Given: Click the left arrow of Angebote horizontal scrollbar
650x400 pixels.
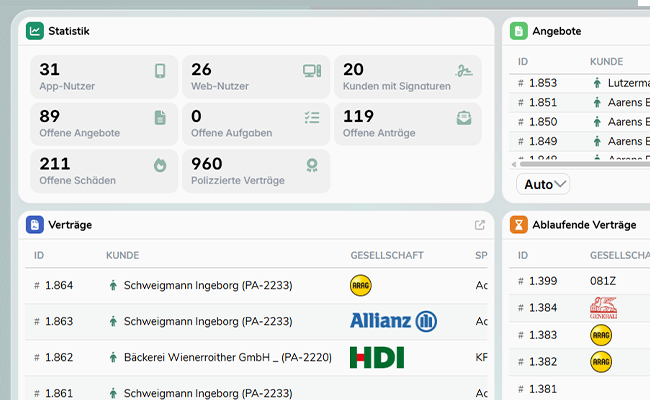Looking at the screenshot, I should tap(514, 164).
